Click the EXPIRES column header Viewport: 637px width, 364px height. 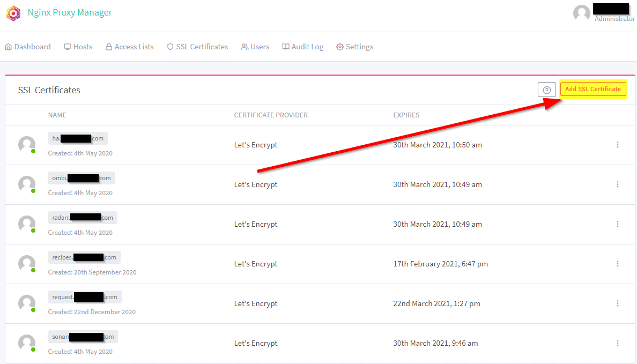pyautogui.click(x=406, y=115)
